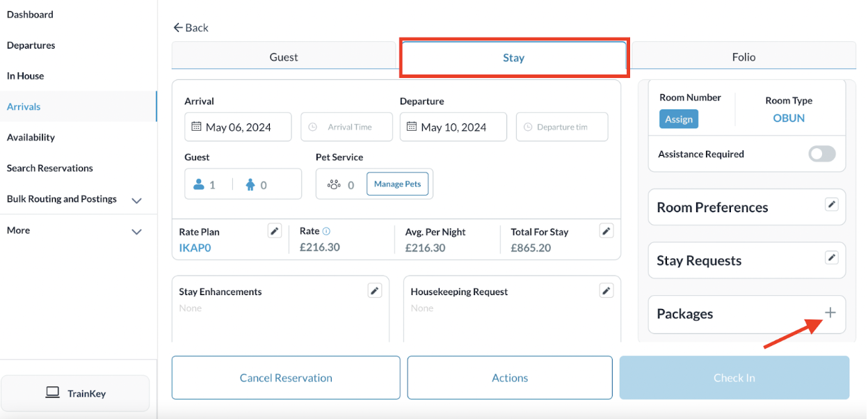The height and width of the screenshot is (419, 868).
Task: Add a package with plus icon
Action: pos(830,313)
